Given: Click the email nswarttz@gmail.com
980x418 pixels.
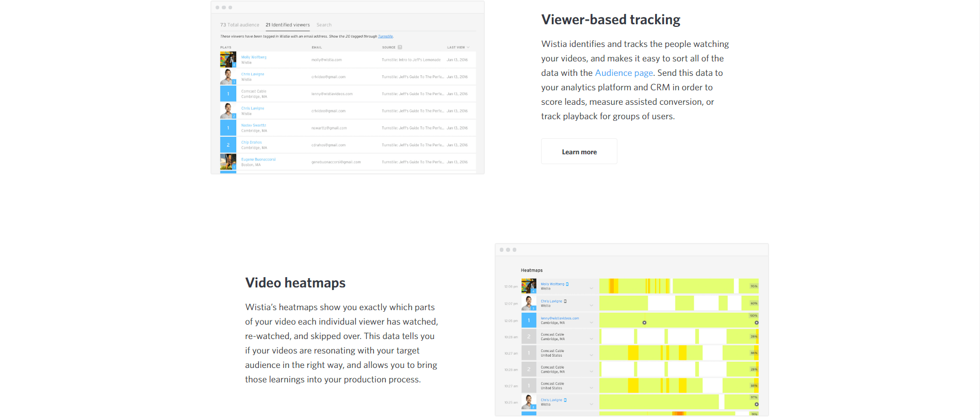Looking at the screenshot, I should click(329, 128).
